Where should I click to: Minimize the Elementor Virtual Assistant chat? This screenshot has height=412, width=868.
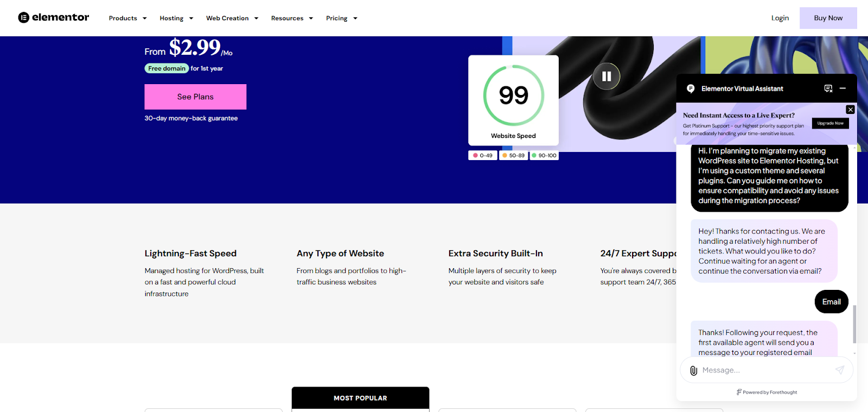pos(843,88)
